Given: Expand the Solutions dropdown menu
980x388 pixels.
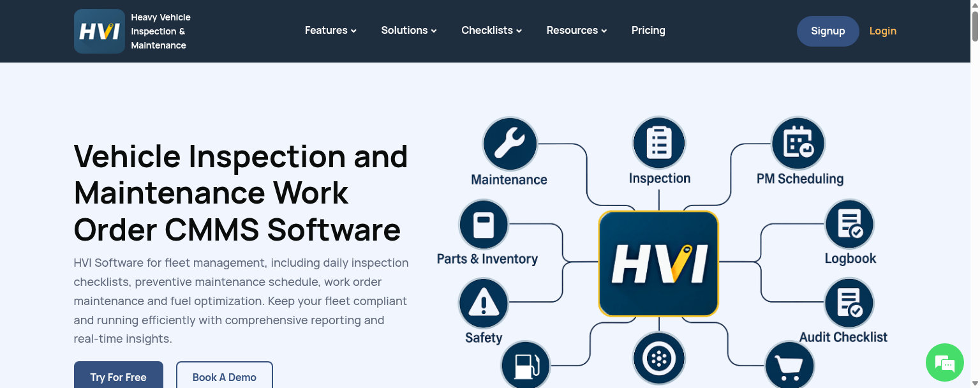Looking at the screenshot, I should tap(409, 31).
